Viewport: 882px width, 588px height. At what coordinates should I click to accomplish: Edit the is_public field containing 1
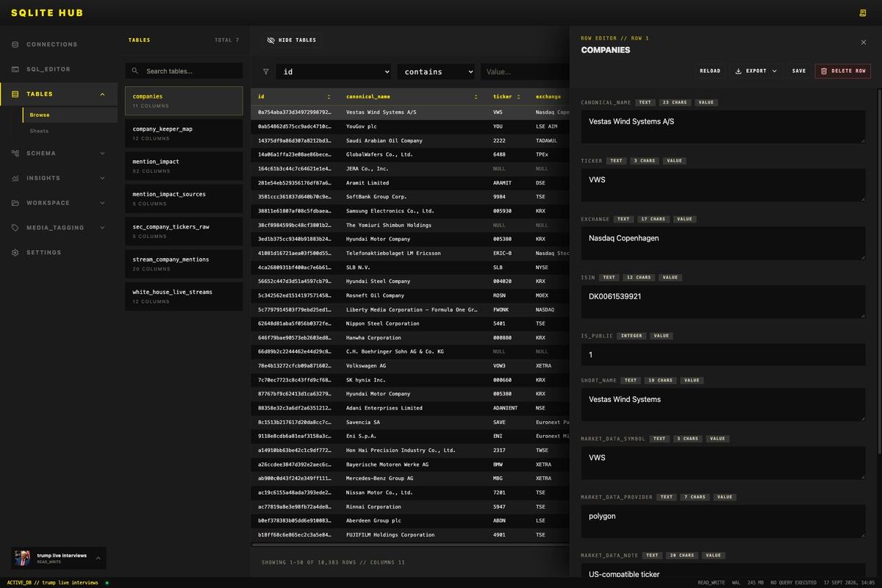tap(723, 355)
